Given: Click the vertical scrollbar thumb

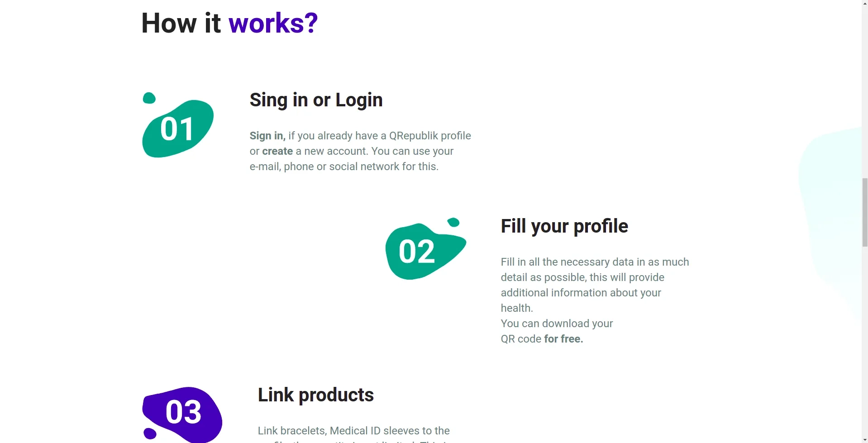Looking at the screenshot, I should click(864, 213).
